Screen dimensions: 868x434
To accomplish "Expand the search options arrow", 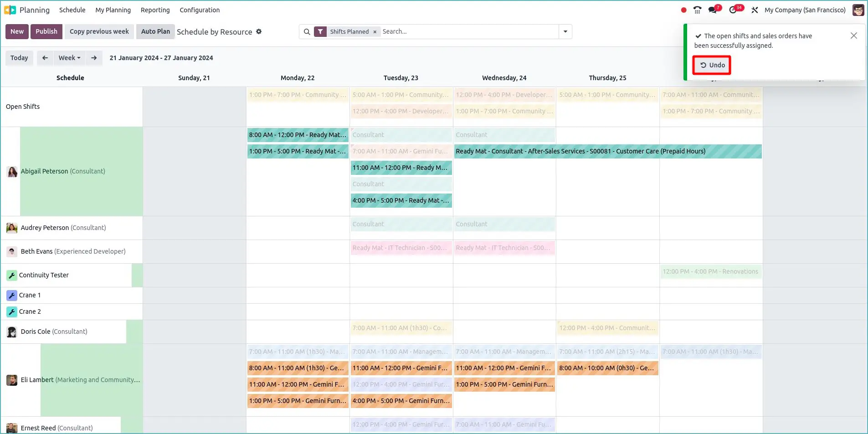I will (x=565, y=31).
